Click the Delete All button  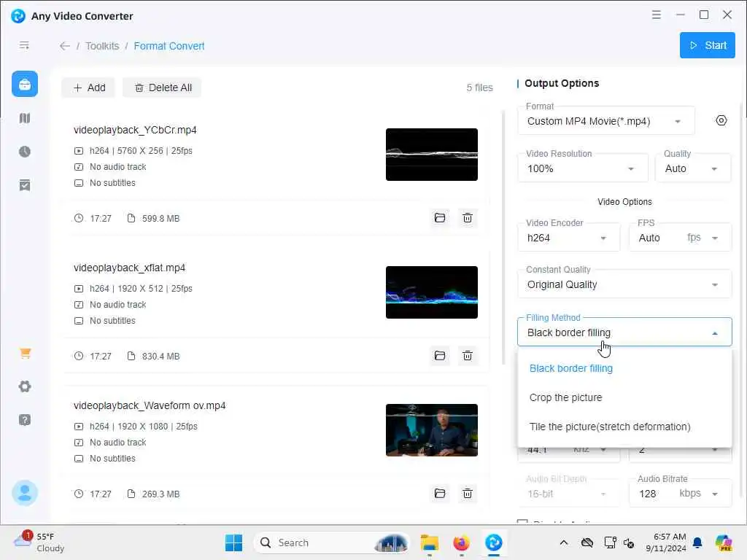163,87
